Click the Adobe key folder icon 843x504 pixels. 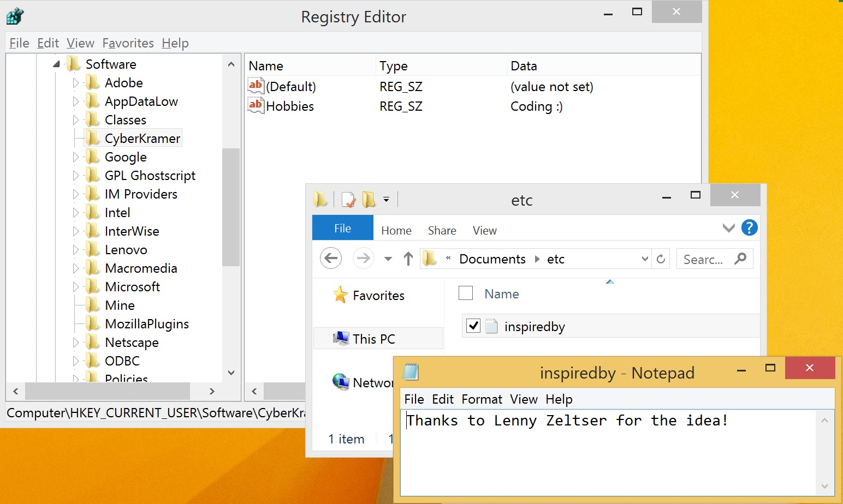pos(93,82)
